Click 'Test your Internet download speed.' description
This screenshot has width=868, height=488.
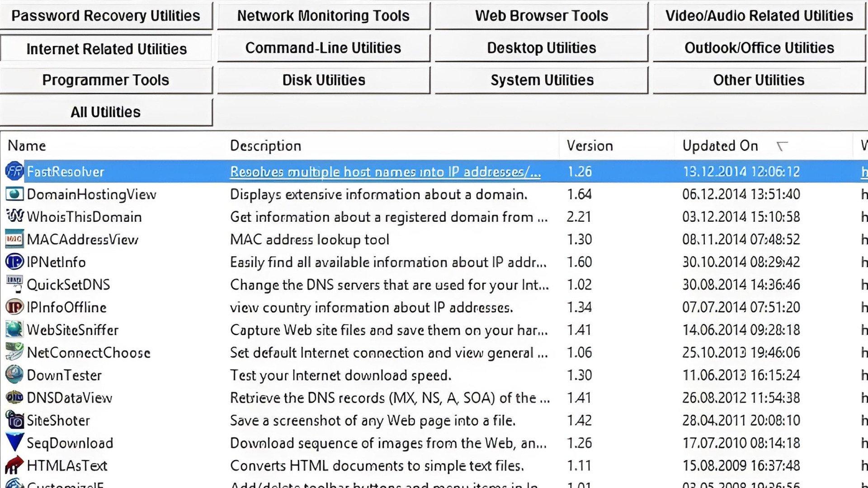click(340, 375)
